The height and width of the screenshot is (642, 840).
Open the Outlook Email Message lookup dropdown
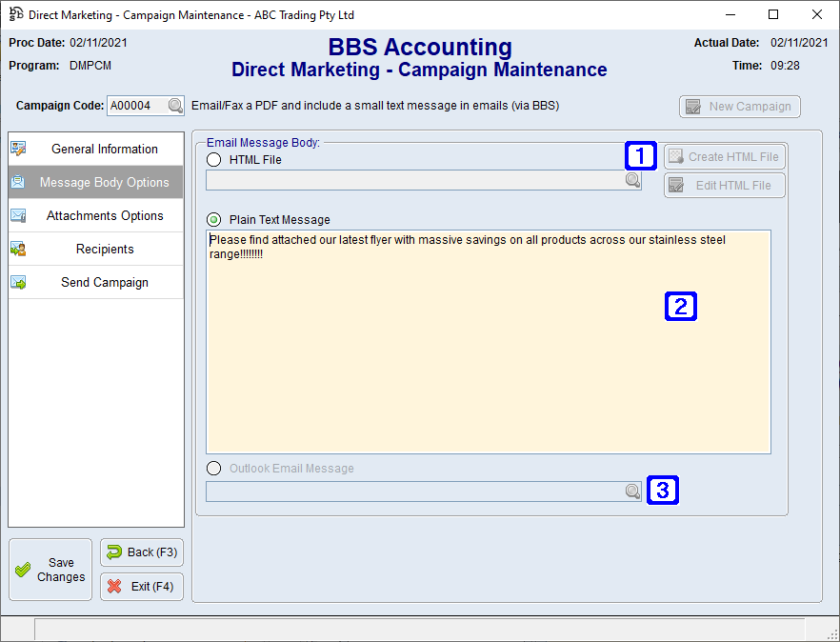tap(633, 491)
